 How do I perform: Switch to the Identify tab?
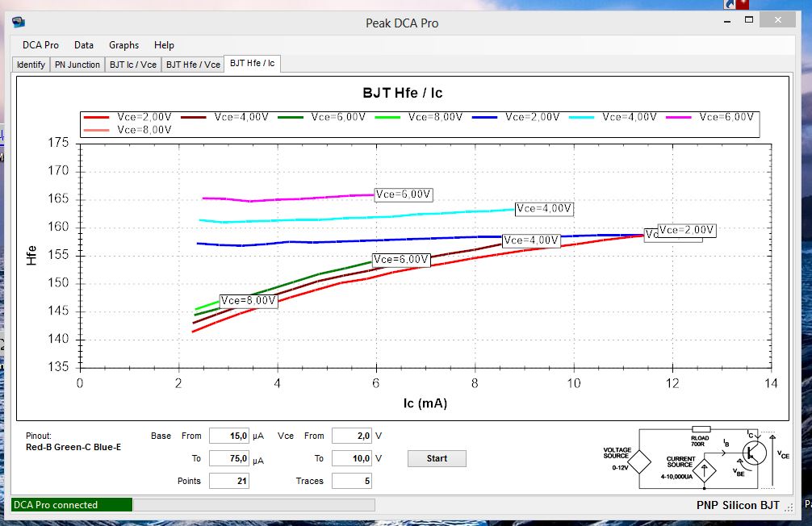31,65
